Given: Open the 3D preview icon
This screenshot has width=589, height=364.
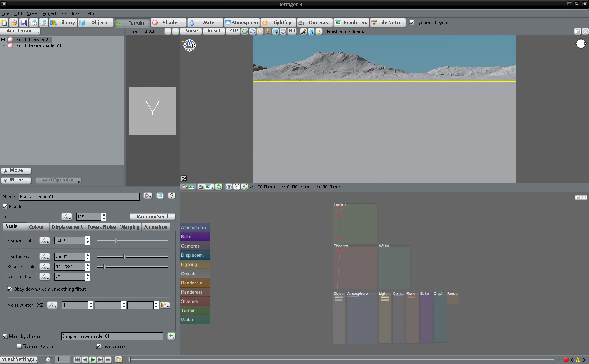Looking at the screenshot, I should point(44,23).
